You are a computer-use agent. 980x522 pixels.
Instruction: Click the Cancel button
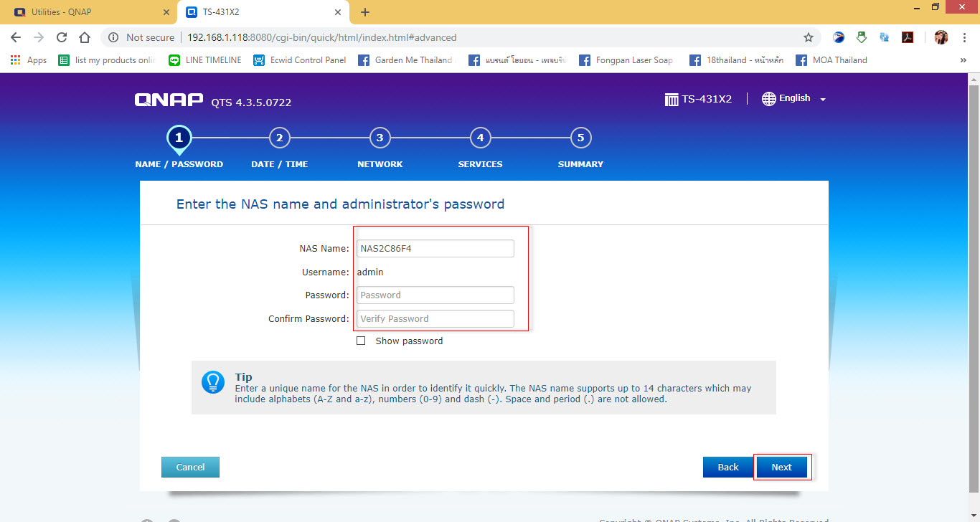click(x=190, y=467)
